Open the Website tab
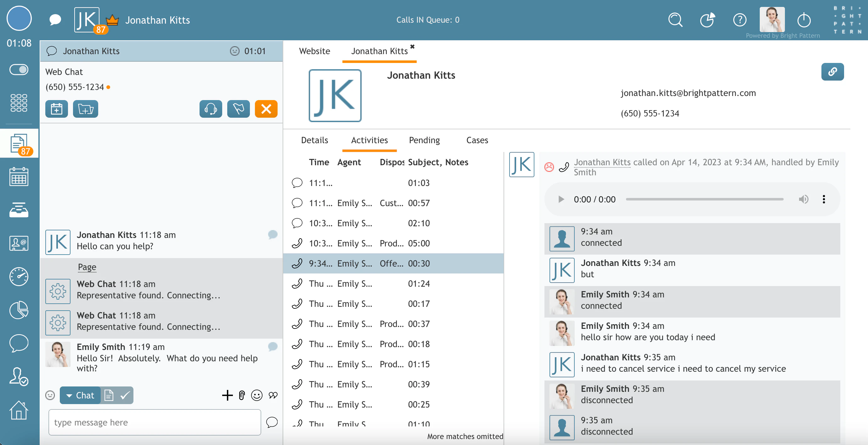The height and width of the screenshot is (445, 868). click(x=314, y=51)
